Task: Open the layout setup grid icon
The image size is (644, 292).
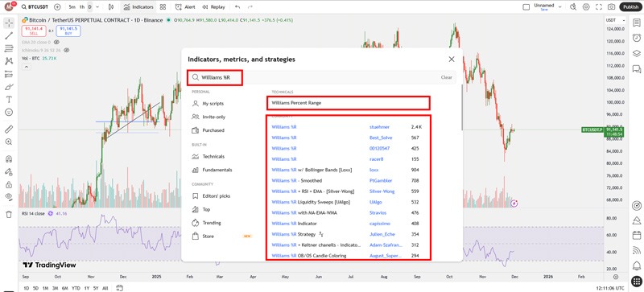Action: click(163, 7)
